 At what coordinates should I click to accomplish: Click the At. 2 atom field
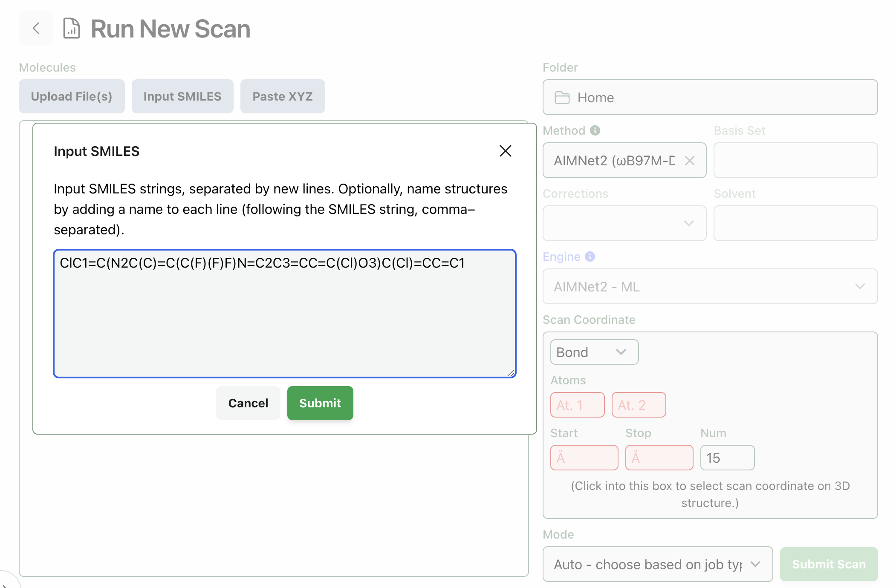coord(639,405)
